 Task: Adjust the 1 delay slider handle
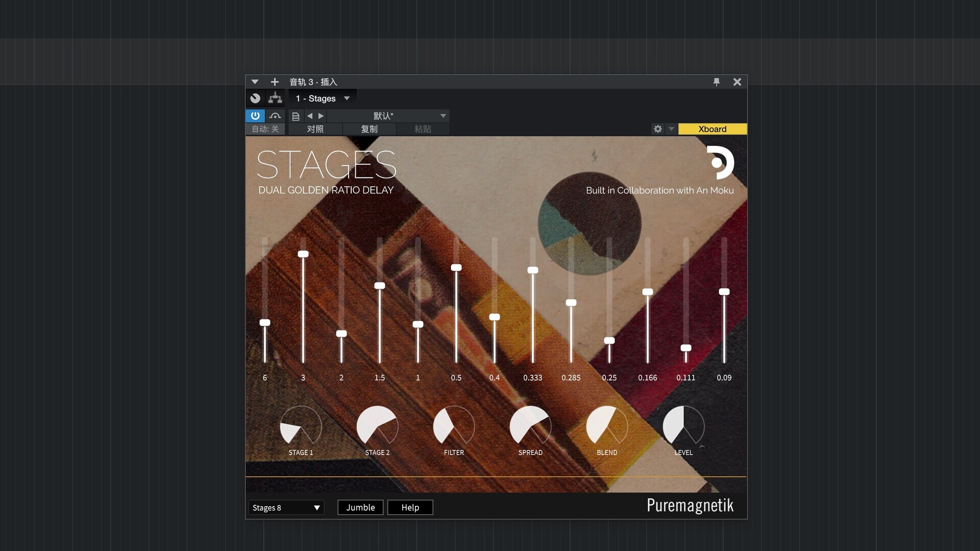[x=418, y=324]
